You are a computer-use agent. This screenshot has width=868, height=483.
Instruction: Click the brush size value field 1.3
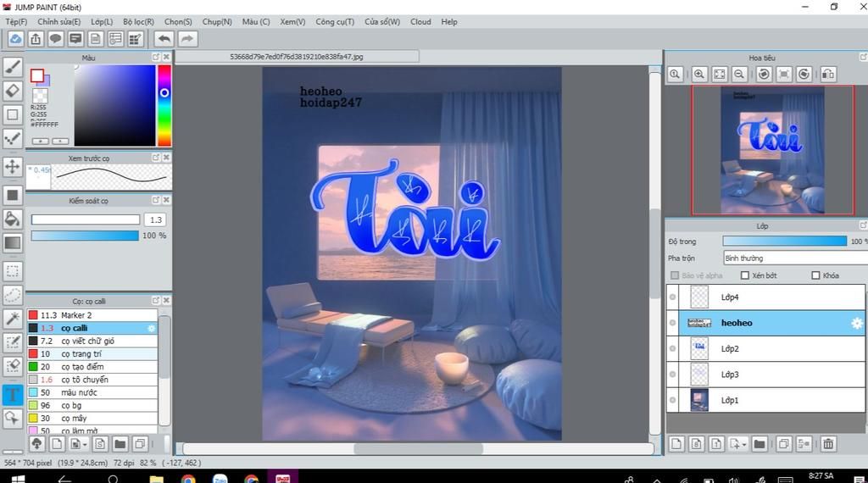tap(156, 219)
